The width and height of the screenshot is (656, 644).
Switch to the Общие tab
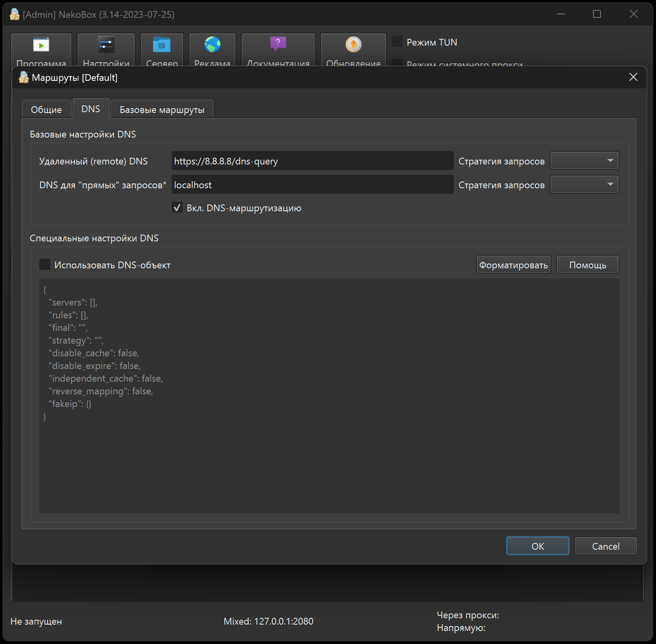46,109
